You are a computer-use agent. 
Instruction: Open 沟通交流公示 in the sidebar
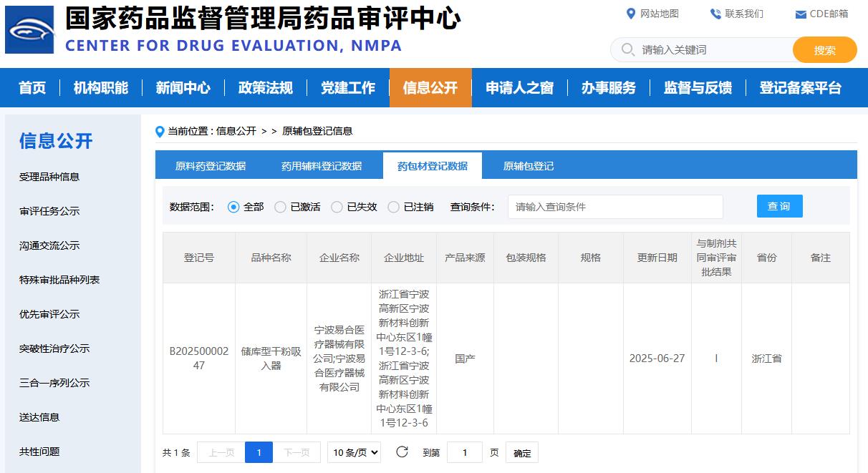click(x=49, y=245)
